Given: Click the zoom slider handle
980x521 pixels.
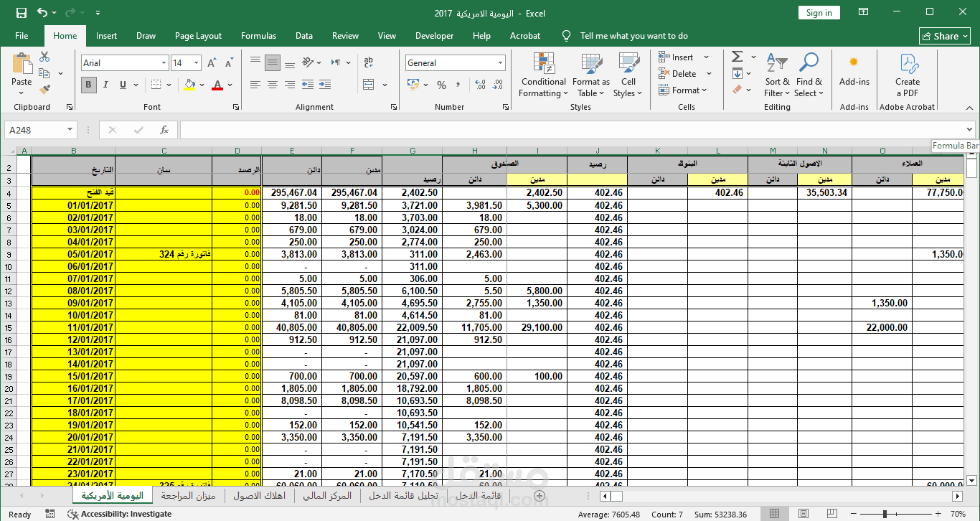Looking at the screenshot, I should coord(884,514).
